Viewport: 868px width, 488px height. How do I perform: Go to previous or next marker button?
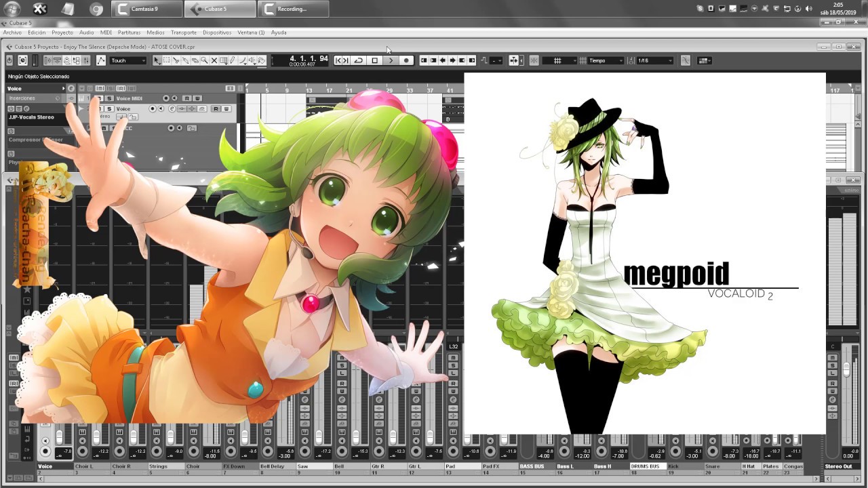[342, 60]
